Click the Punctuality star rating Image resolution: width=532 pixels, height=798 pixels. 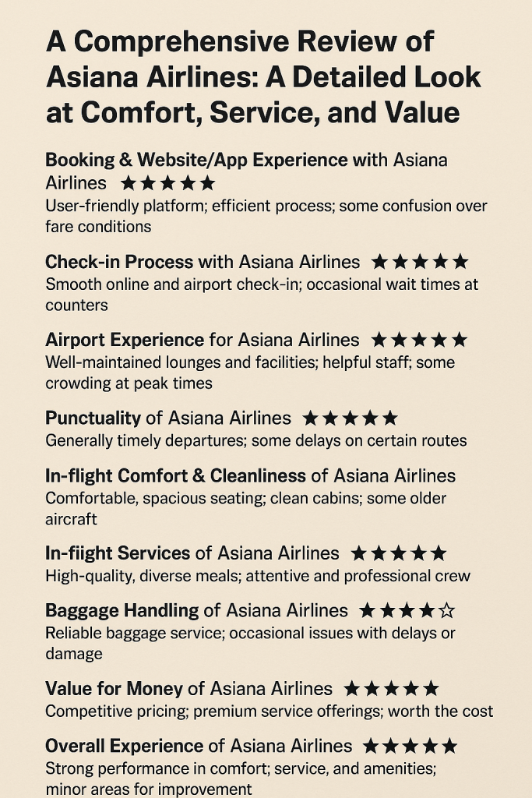[x=350, y=418]
